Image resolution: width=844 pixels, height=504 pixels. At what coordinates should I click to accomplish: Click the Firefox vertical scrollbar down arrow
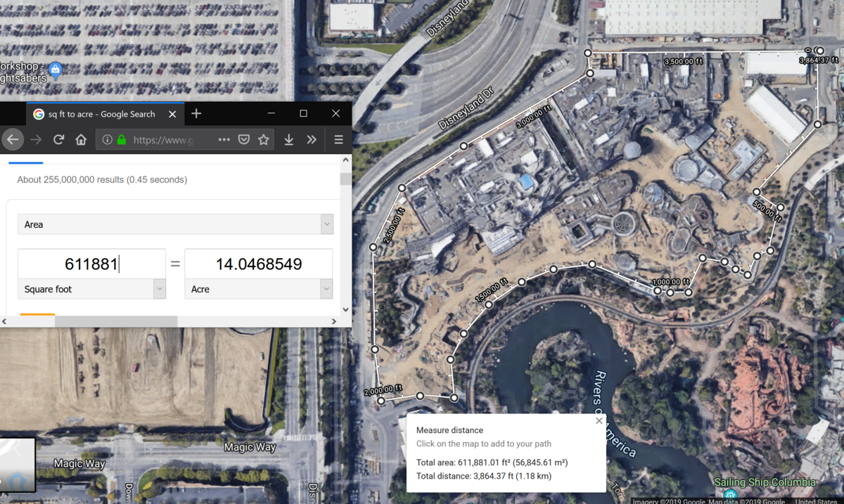345,310
